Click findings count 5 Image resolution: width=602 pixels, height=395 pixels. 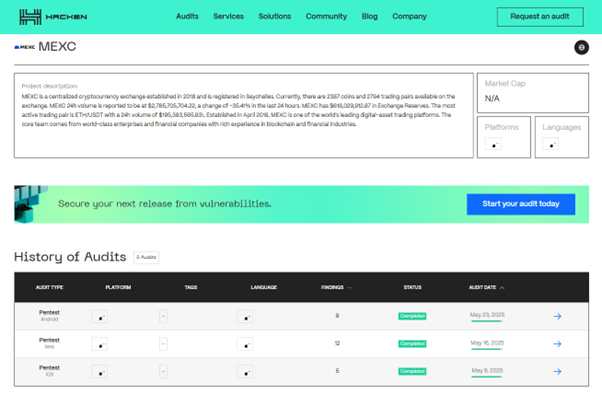(337, 371)
